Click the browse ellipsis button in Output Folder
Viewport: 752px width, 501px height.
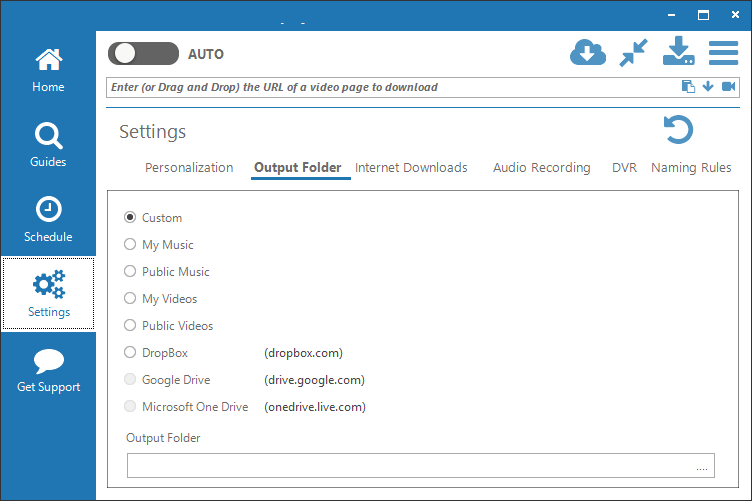point(702,468)
